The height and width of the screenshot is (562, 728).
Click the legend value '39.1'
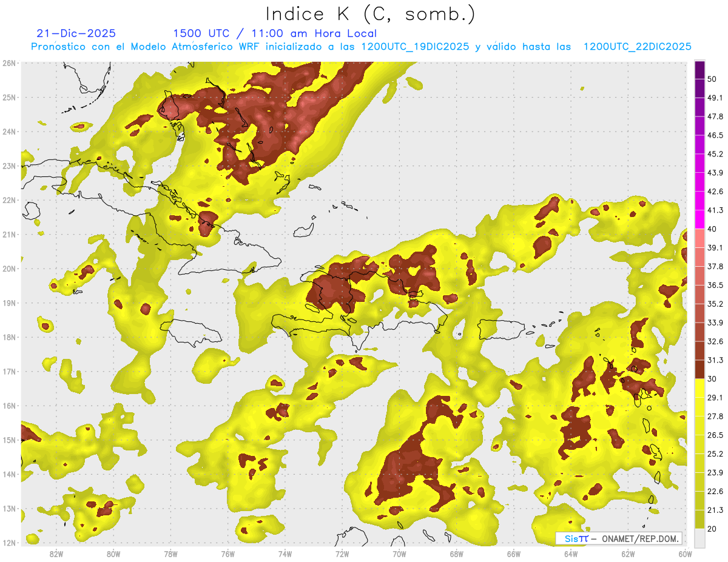(x=715, y=247)
